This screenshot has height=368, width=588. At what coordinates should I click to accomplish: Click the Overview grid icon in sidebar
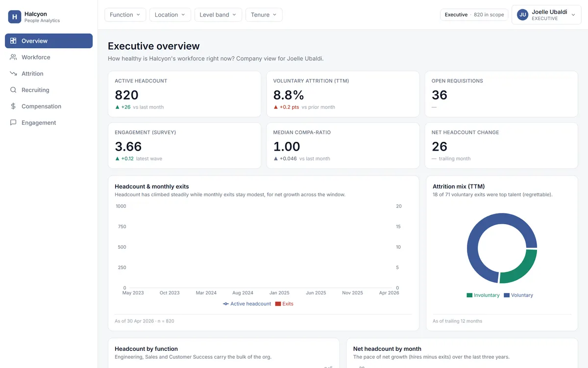pyautogui.click(x=13, y=41)
